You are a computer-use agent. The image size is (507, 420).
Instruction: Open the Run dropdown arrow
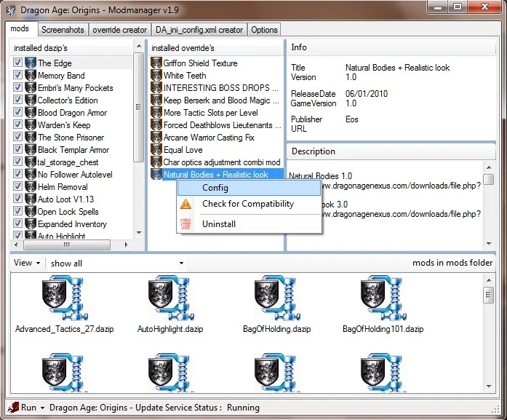point(42,408)
